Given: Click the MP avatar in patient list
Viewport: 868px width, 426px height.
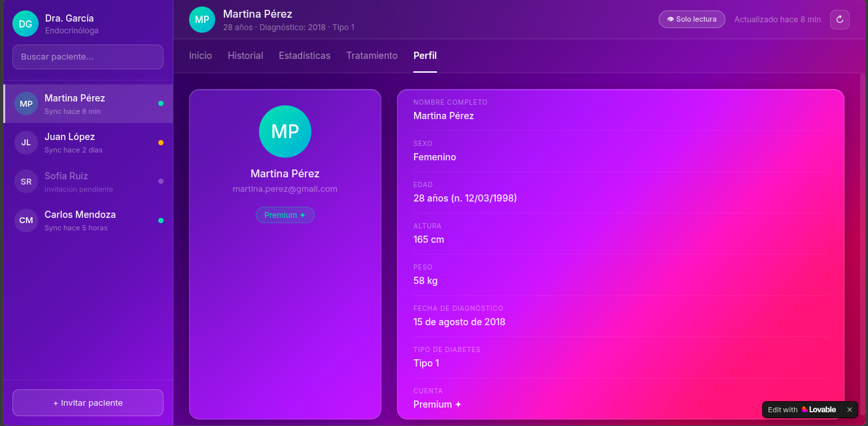Looking at the screenshot, I should point(26,104).
